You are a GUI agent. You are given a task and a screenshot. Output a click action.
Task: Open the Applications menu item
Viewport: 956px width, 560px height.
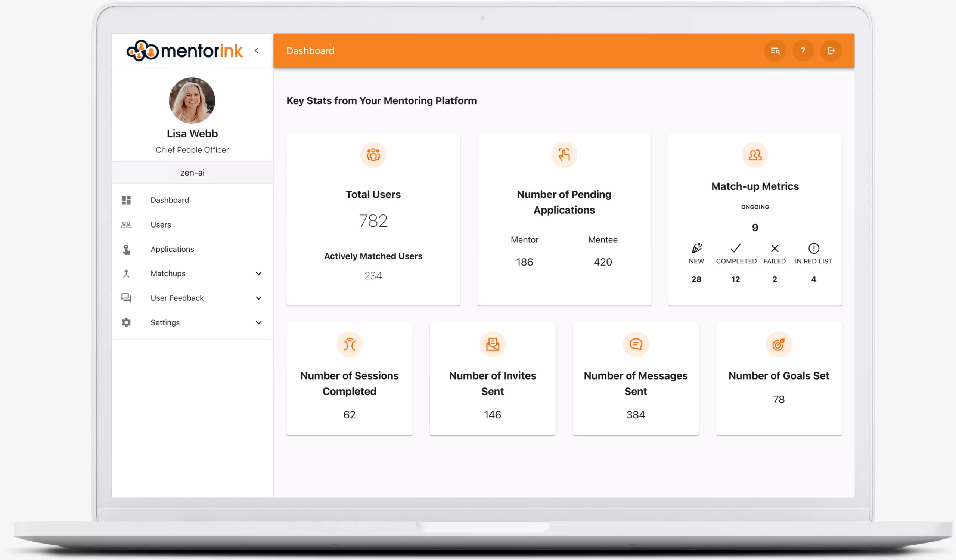(172, 249)
